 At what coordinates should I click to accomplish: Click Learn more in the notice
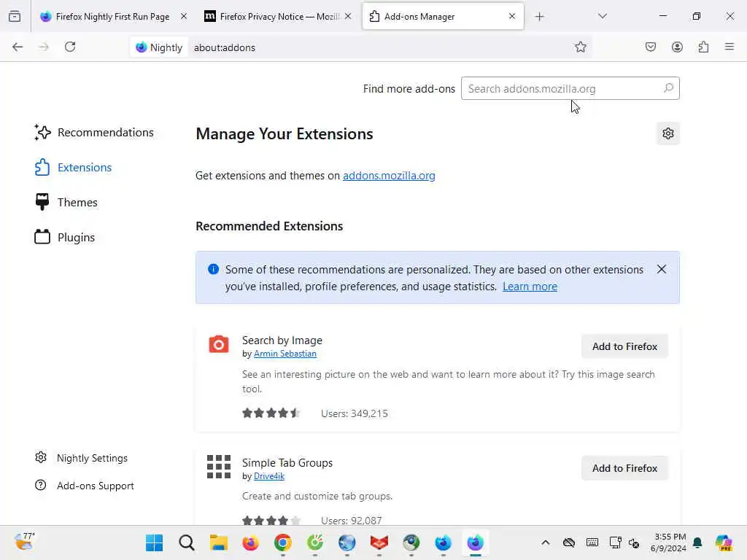[x=530, y=287]
